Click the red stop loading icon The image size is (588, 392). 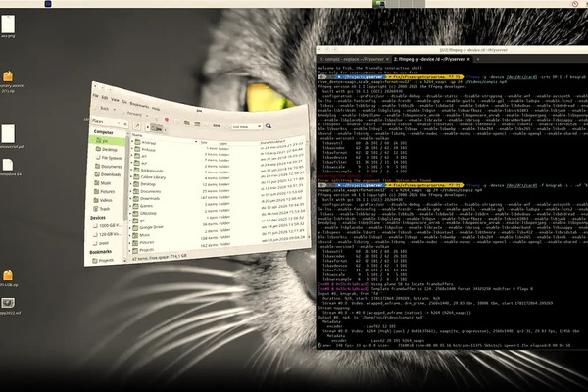coord(167,120)
